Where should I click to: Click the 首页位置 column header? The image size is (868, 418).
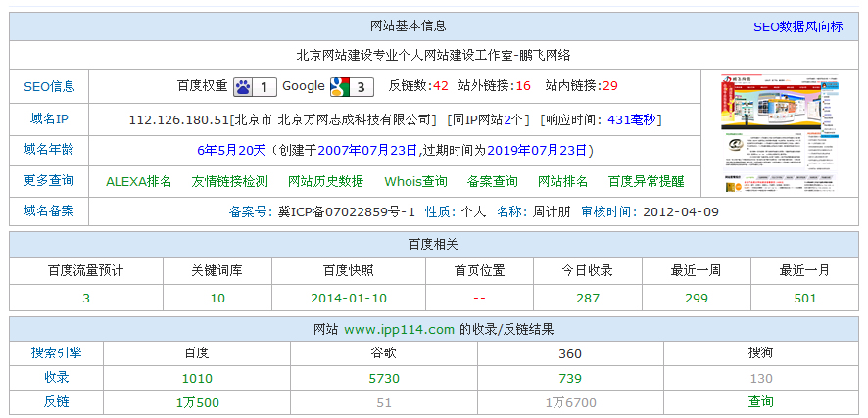(479, 271)
